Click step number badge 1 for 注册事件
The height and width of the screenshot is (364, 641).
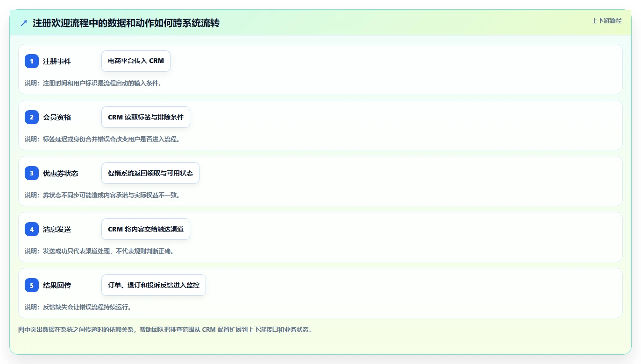(x=32, y=61)
